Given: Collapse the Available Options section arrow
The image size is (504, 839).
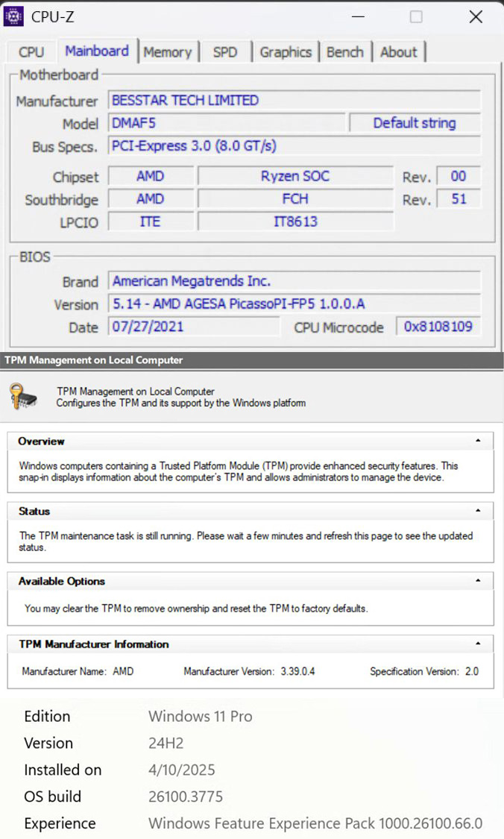Looking at the screenshot, I should (x=478, y=580).
